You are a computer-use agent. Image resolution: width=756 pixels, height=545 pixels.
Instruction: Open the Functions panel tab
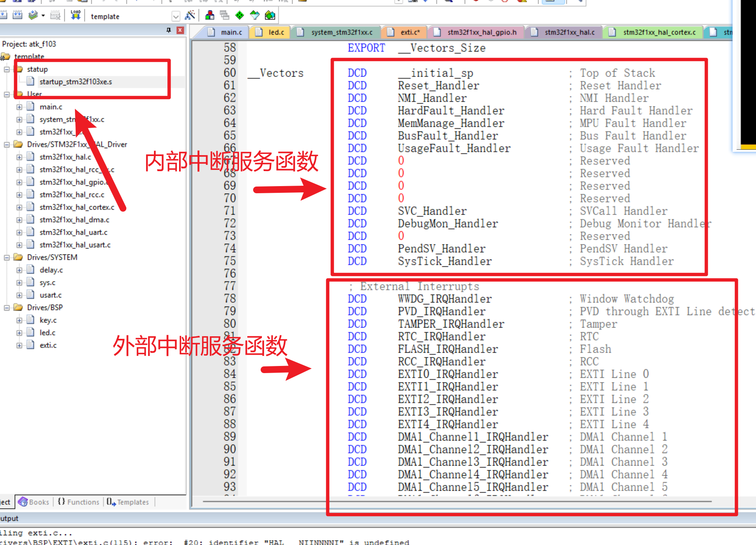79,502
